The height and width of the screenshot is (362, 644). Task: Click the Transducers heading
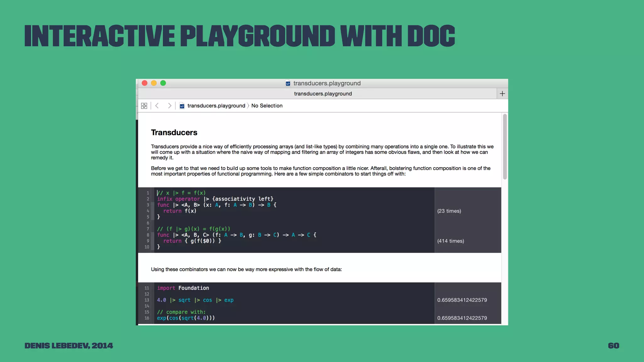174,132
